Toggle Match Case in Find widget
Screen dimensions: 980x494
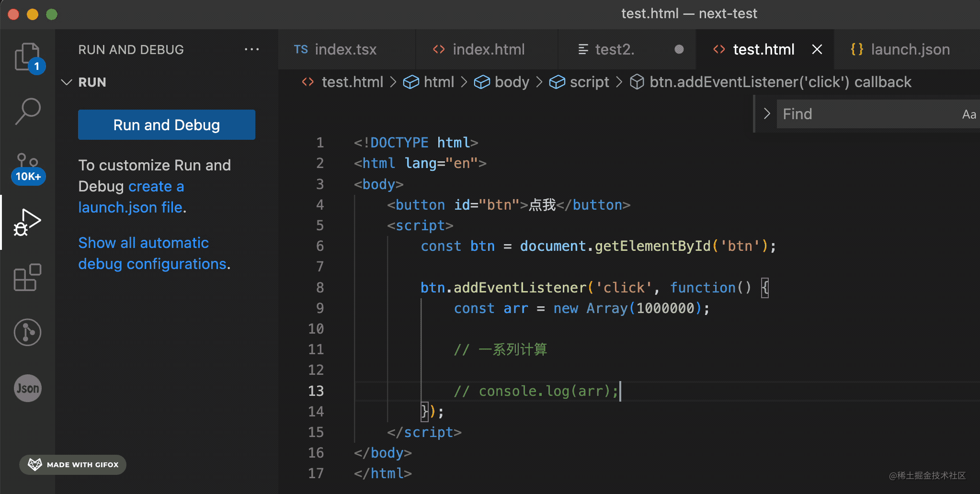tap(969, 114)
